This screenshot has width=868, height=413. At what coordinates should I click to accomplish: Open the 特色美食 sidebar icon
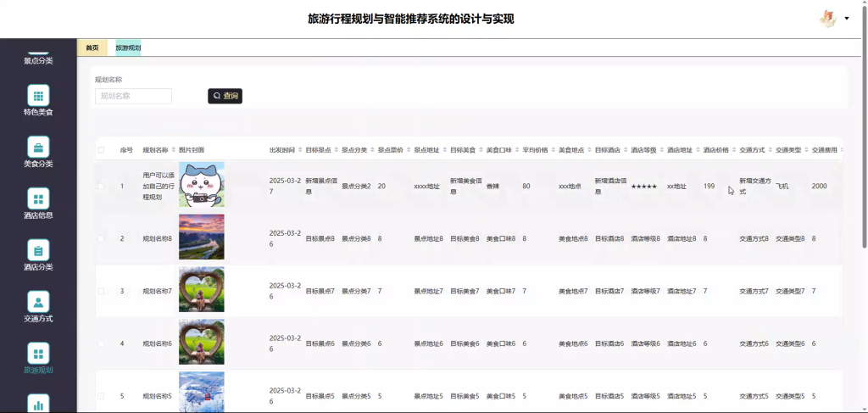click(x=38, y=95)
